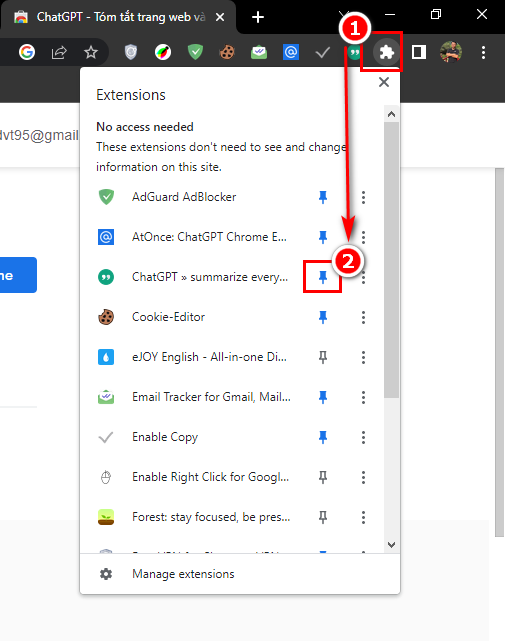Image resolution: width=505 pixels, height=641 pixels.
Task: Open AdGuard green shield in the toolbar
Action: (x=195, y=52)
